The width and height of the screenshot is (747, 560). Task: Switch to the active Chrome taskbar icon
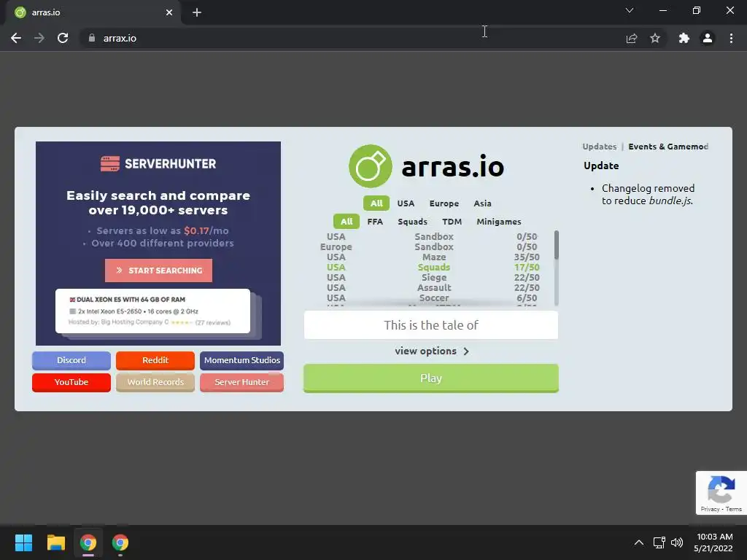tap(88, 542)
